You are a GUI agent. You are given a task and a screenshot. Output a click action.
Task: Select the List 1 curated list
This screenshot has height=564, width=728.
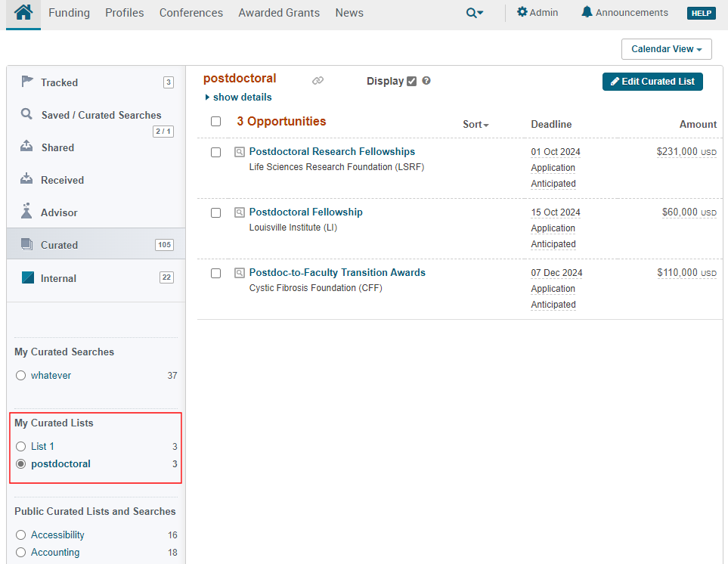click(21, 447)
